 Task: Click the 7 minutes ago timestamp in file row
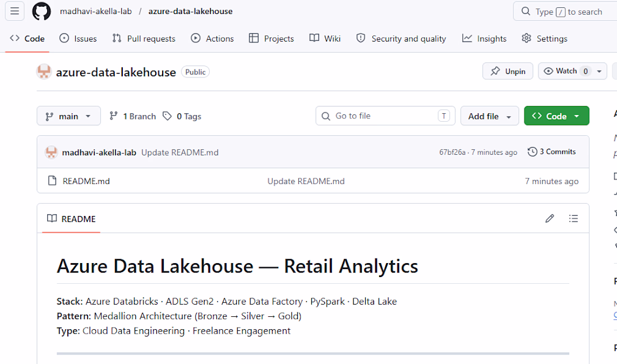coord(552,181)
